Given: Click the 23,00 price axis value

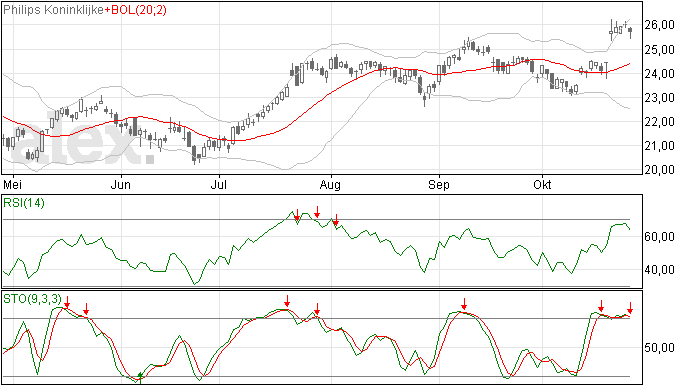Looking at the screenshot, I should point(660,98).
